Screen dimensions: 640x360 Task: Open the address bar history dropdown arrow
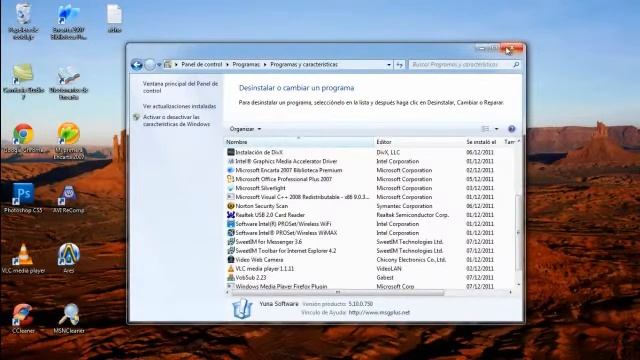[389, 64]
